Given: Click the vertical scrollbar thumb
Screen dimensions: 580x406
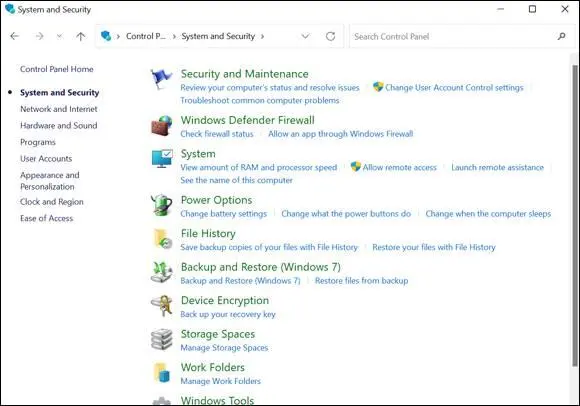Looking at the screenshot, I should click(574, 216).
